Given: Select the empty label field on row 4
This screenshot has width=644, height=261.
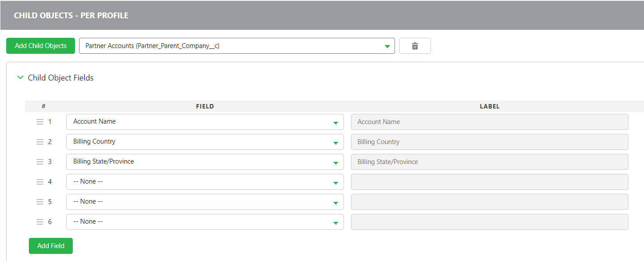Looking at the screenshot, I should tap(488, 181).
